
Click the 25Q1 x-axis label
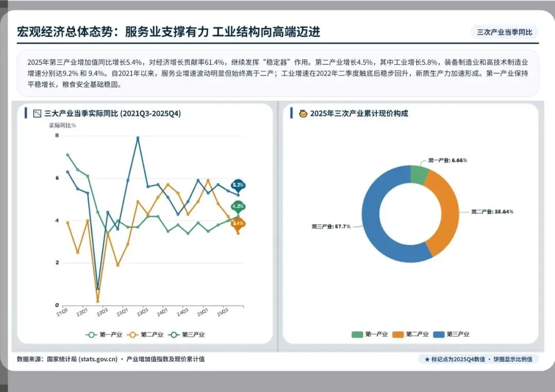[x=202, y=312]
